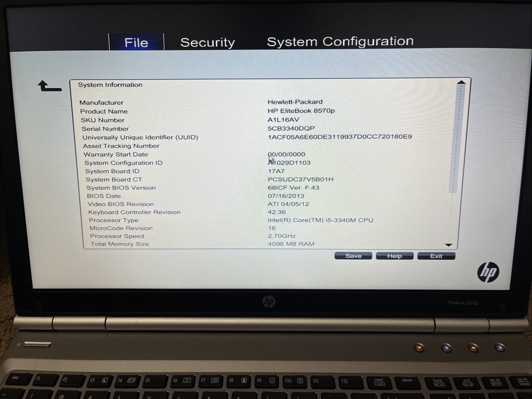Image resolution: width=532 pixels, height=399 pixels.
Task: Select the Hewlett-Packard value
Action: [295, 102]
